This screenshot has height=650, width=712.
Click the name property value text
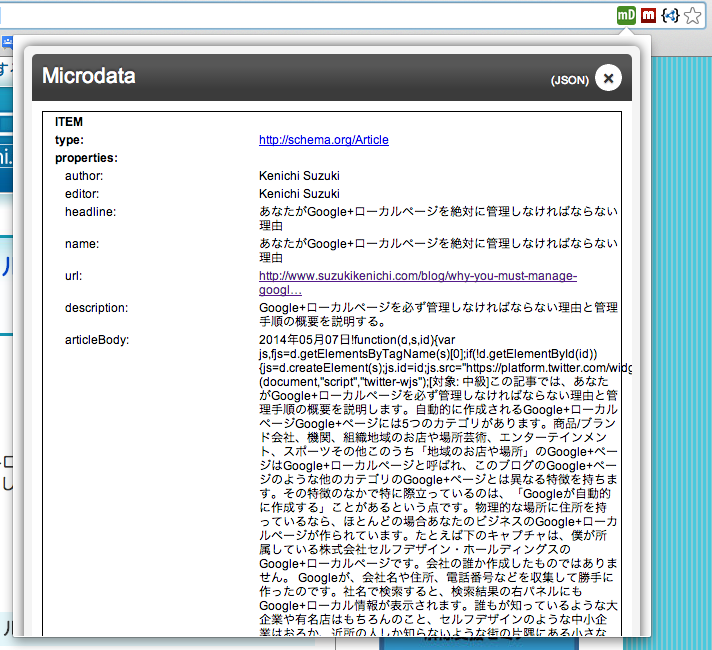click(x=438, y=250)
